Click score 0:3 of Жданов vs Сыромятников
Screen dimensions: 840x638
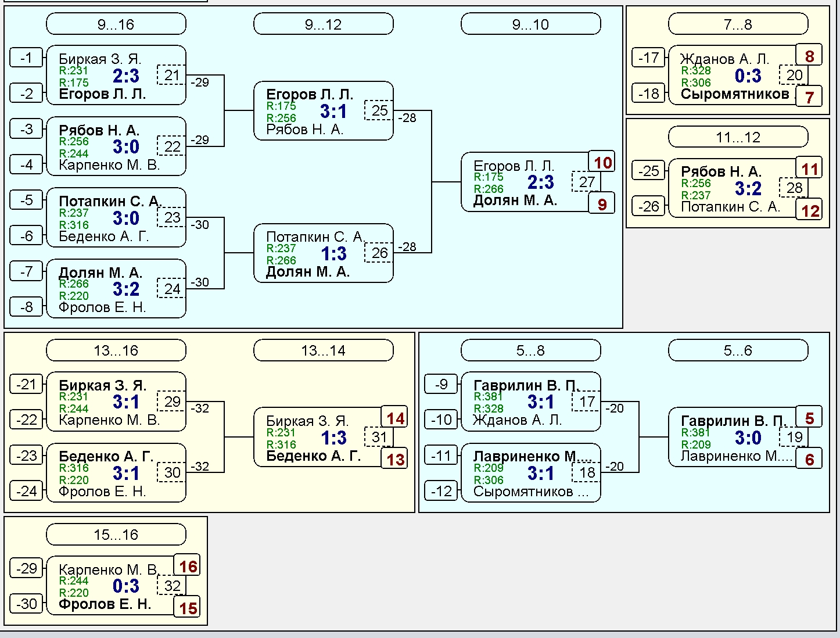pos(748,76)
